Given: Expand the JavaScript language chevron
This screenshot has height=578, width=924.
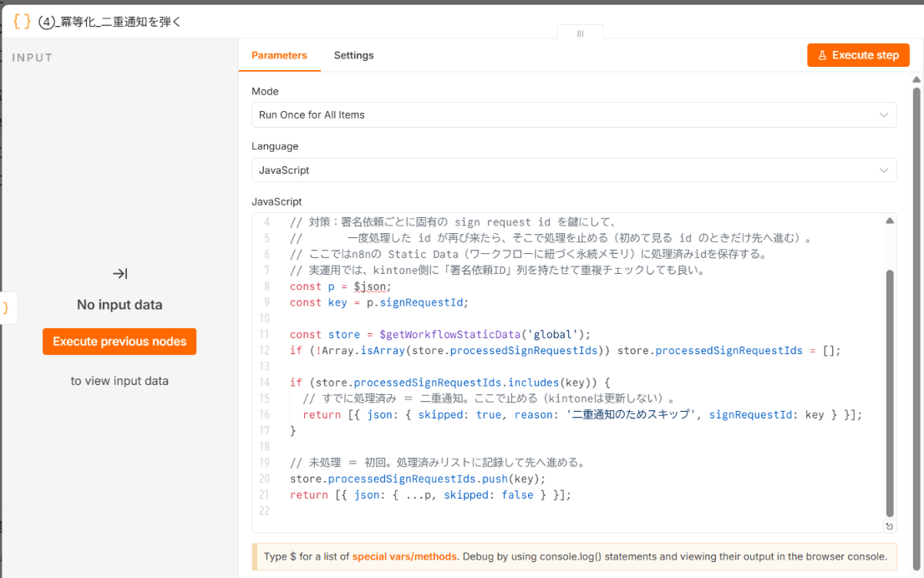Looking at the screenshot, I should pos(883,170).
